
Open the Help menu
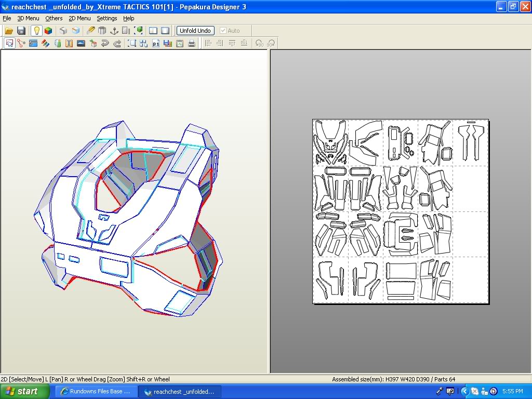[129, 18]
